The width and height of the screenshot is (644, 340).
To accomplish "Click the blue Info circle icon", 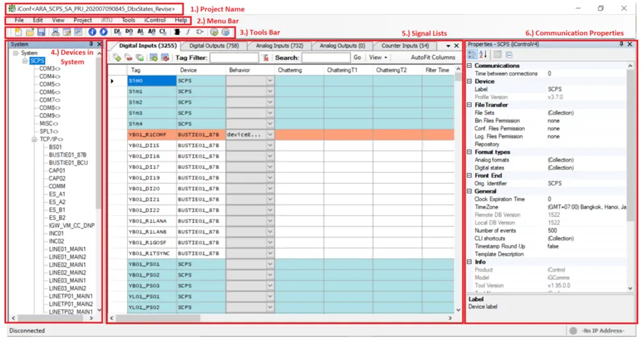I will [92, 32].
